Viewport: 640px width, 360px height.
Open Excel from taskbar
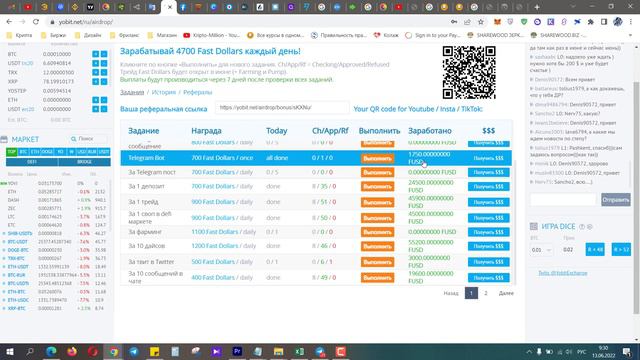tap(299, 351)
